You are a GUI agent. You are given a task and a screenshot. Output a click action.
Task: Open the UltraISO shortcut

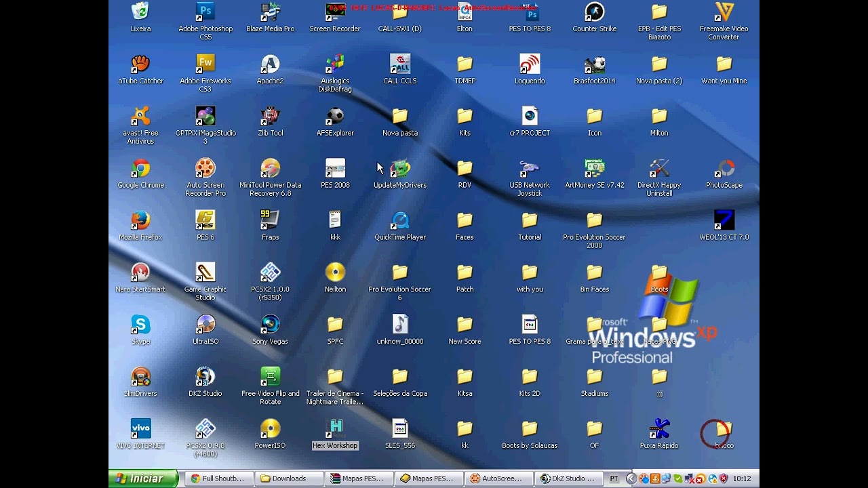tap(205, 325)
